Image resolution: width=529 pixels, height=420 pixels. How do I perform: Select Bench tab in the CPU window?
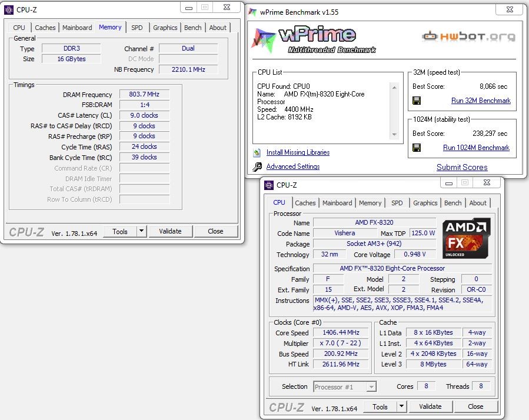tap(453, 203)
